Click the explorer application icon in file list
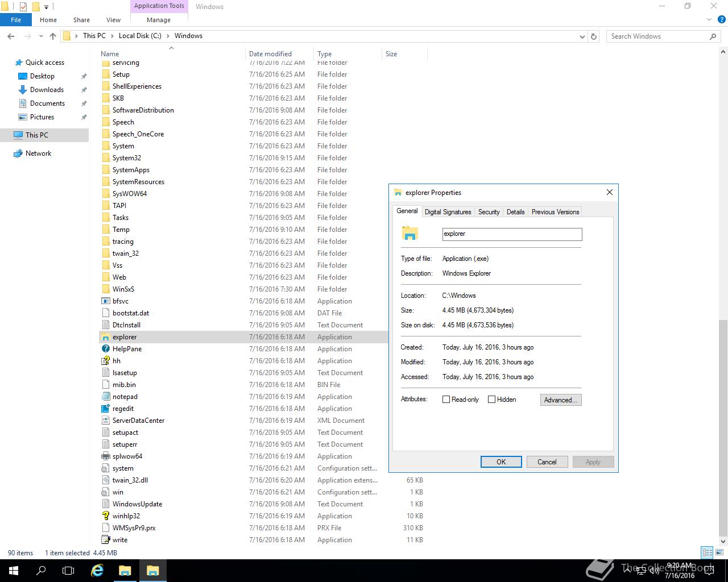728x582 pixels. click(x=105, y=337)
